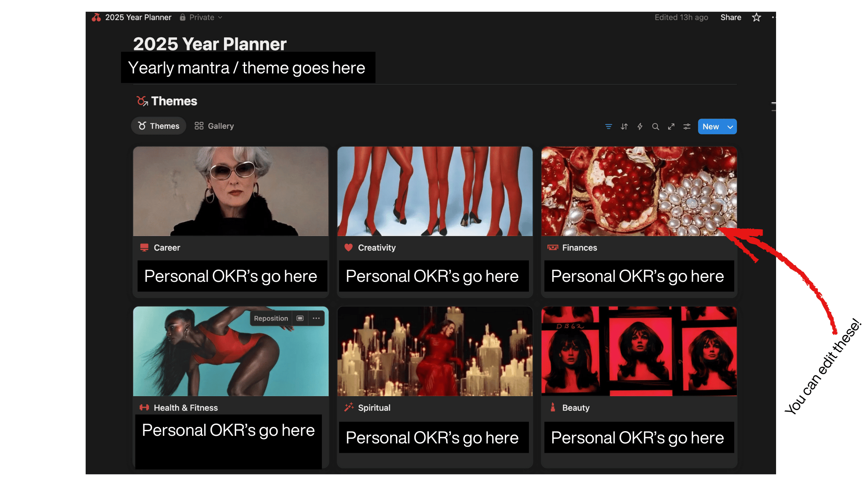Click the search magnifier icon
Screen dimensions: 868x486
[x=655, y=127]
